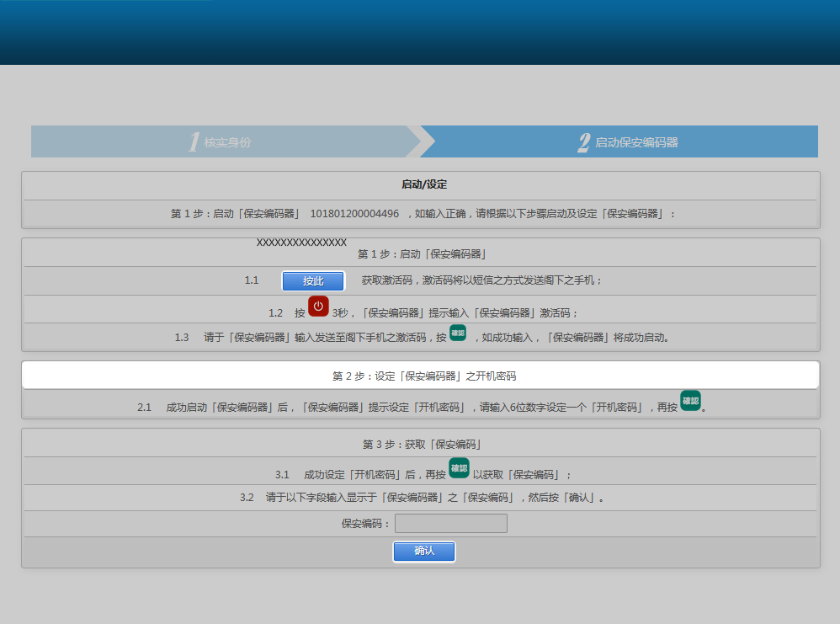Click the XXXXXXXXXXXXXXX placeholder text

[301, 243]
